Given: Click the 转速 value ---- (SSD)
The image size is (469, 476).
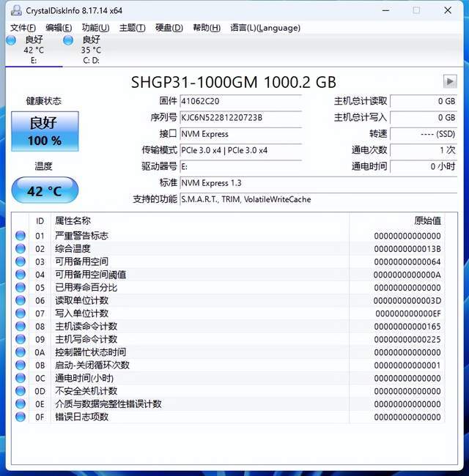Looking at the screenshot, I should (x=424, y=134).
